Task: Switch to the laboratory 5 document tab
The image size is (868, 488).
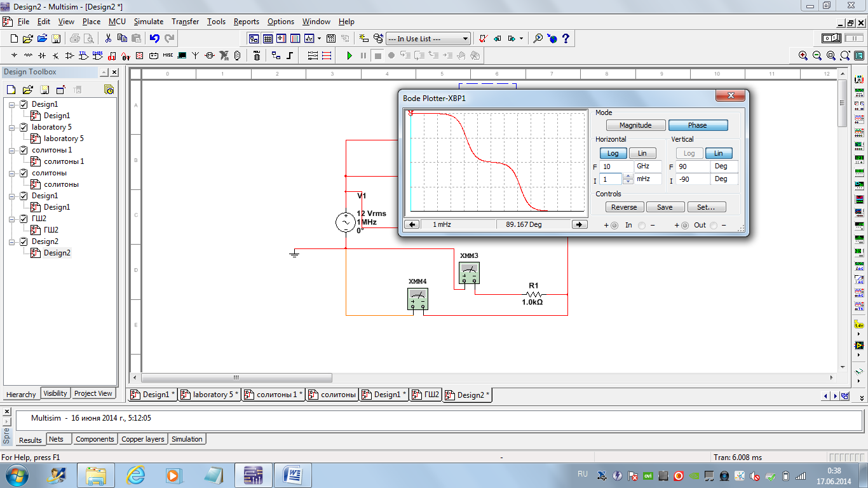Action: 209,395
